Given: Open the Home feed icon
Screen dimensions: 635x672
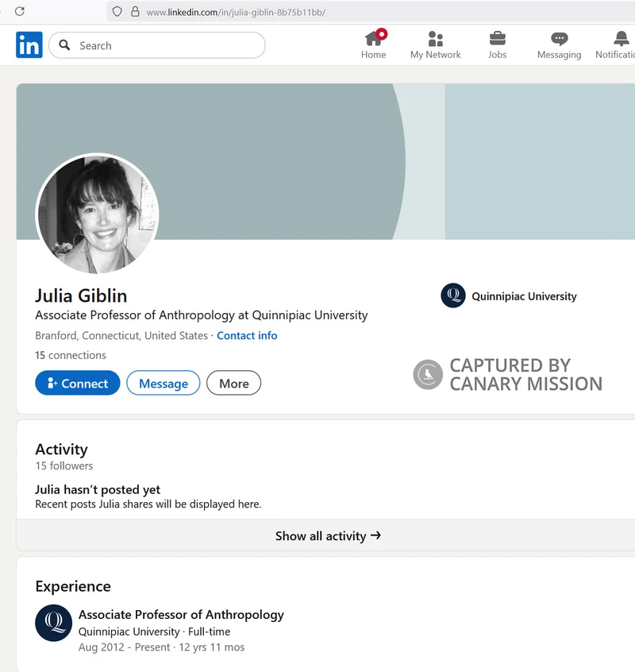Looking at the screenshot, I should pos(373,39).
